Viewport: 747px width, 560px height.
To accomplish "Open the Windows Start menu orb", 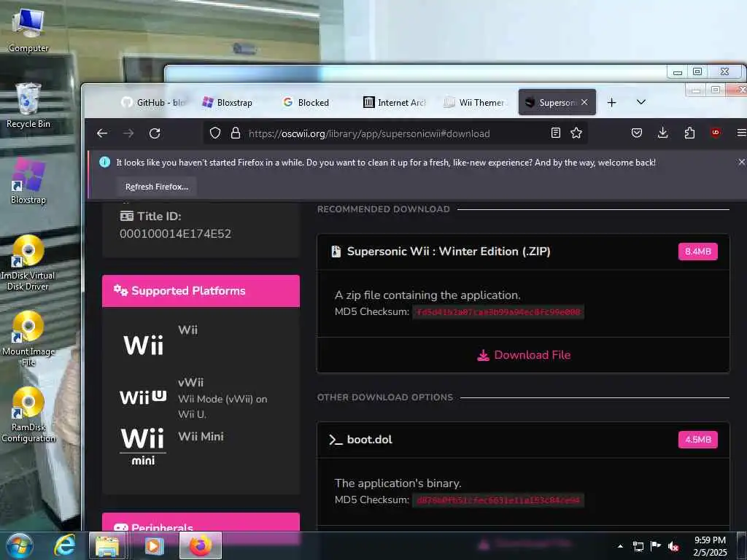I will pos(20,545).
